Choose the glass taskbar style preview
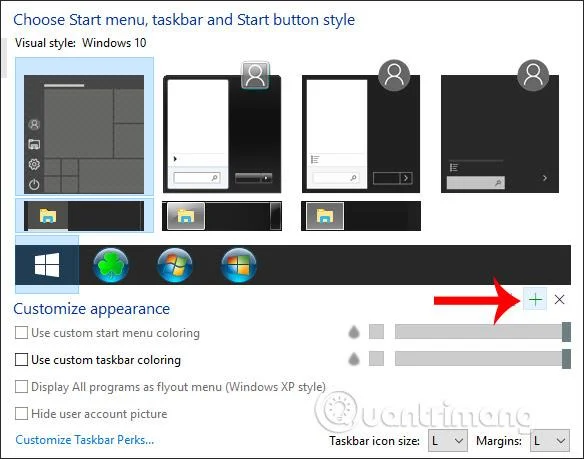This screenshot has width=584, height=459. (222, 216)
